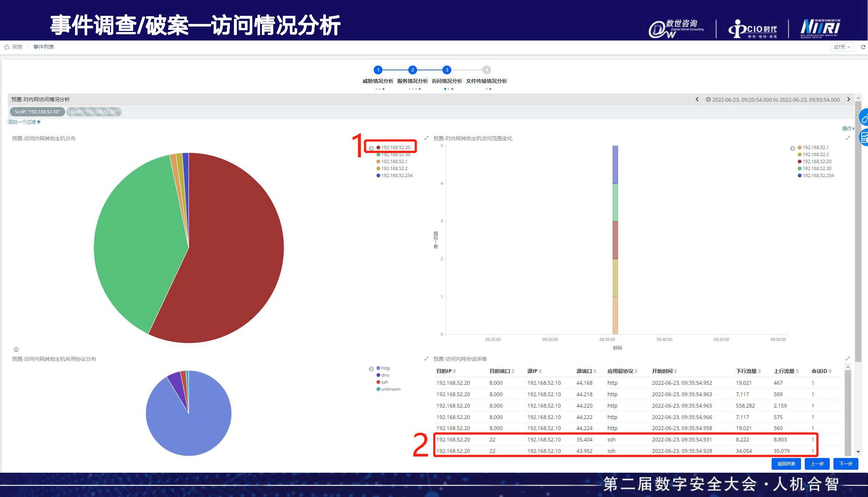Toggle 192.168.52.254 in pie legend
868x497 pixels.
click(394, 175)
